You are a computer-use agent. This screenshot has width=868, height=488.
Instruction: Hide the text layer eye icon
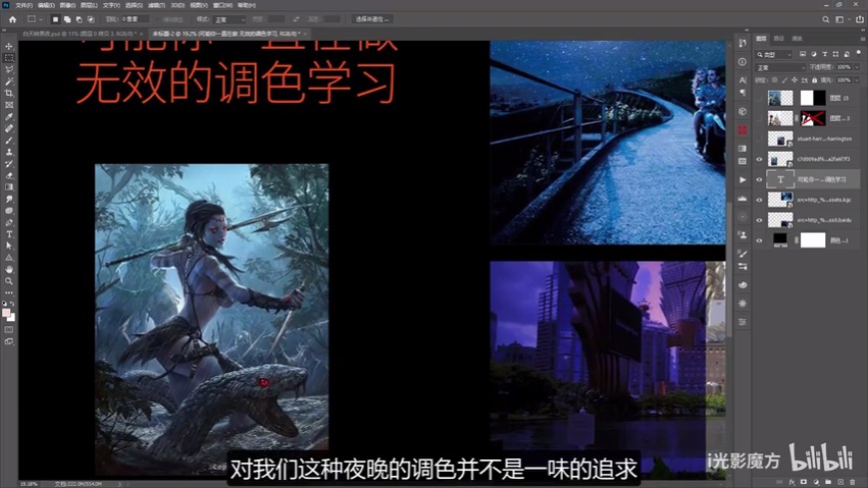(x=759, y=180)
